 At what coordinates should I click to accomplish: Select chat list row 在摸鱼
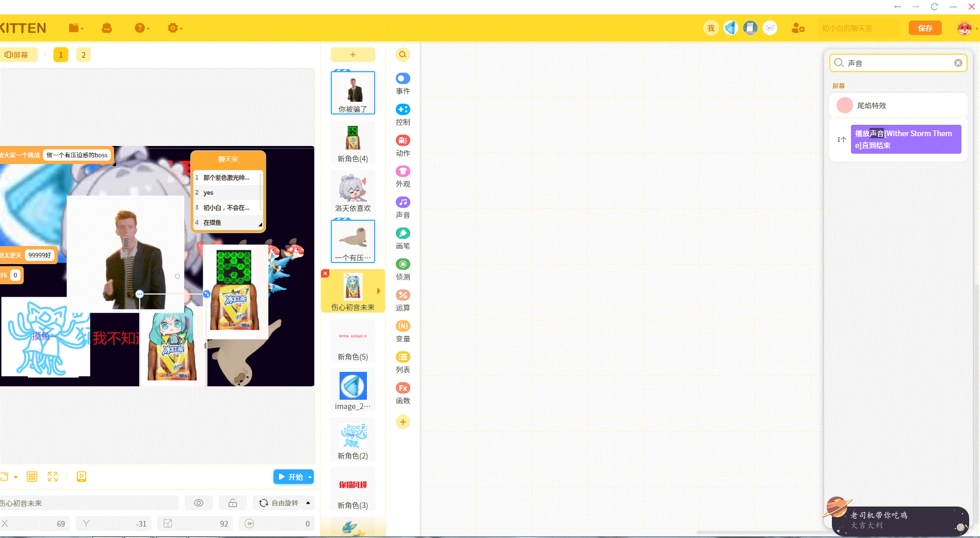pos(227,223)
